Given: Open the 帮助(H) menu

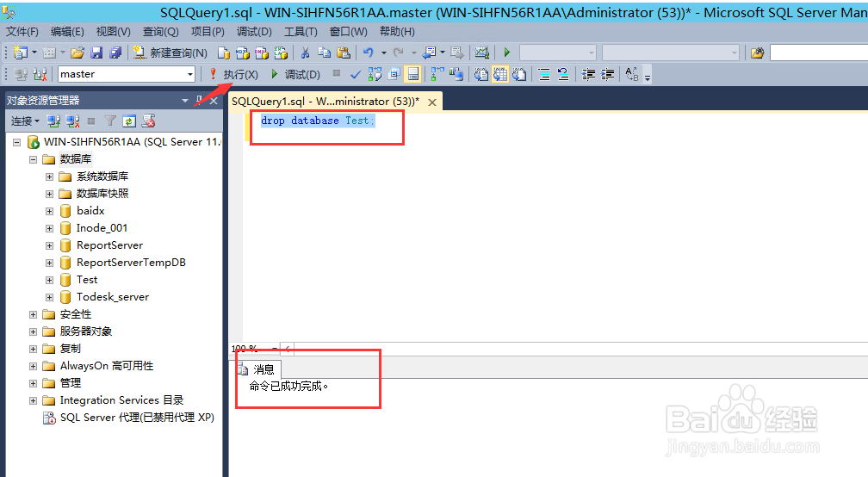Looking at the screenshot, I should (397, 32).
